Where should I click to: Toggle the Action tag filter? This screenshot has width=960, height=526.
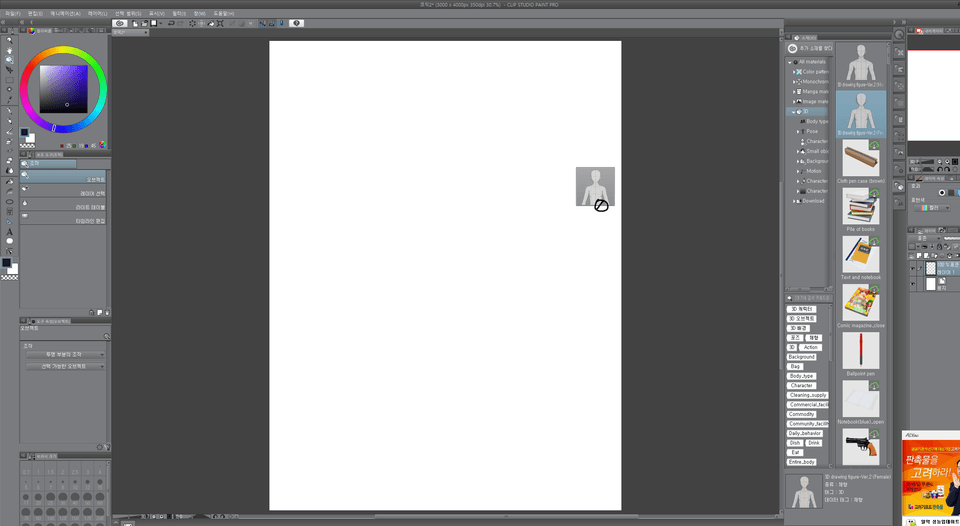click(811, 347)
